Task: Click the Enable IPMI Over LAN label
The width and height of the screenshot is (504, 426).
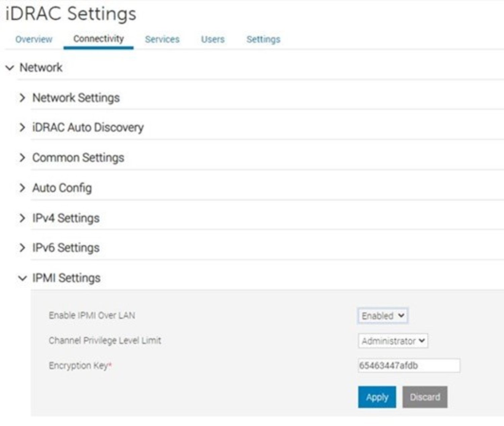Action: coord(92,316)
